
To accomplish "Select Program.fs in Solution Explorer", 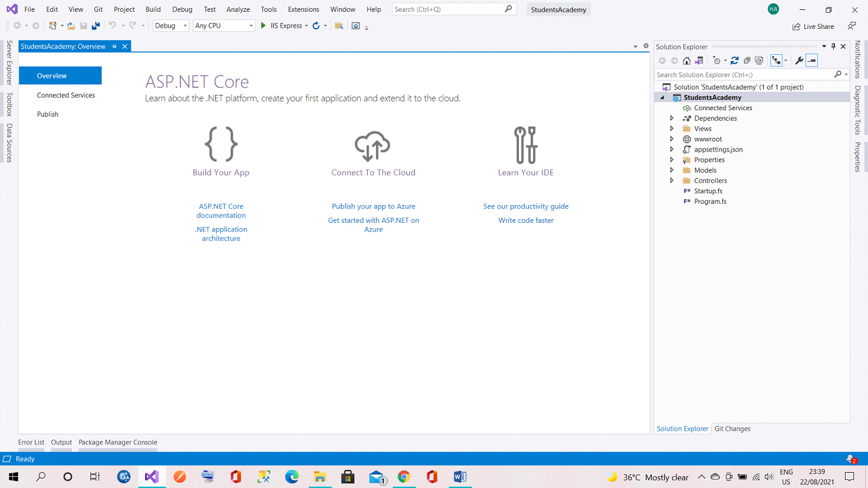I will (x=710, y=202).
